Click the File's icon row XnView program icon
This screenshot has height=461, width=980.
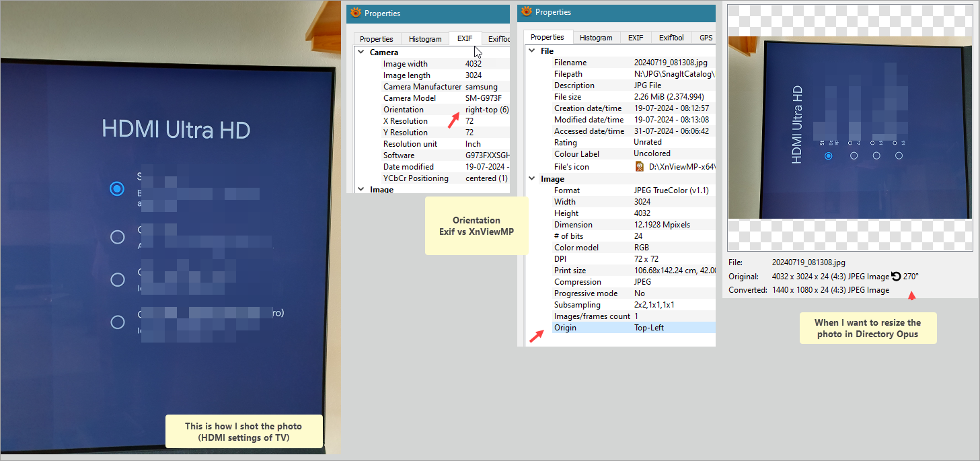click(x=640, y=166)
